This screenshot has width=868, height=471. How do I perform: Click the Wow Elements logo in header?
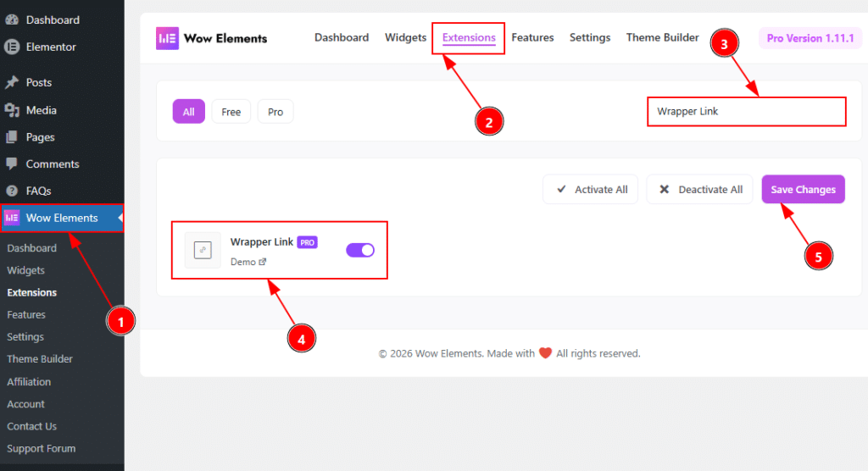pyautogui.click(x=167, y=38)
